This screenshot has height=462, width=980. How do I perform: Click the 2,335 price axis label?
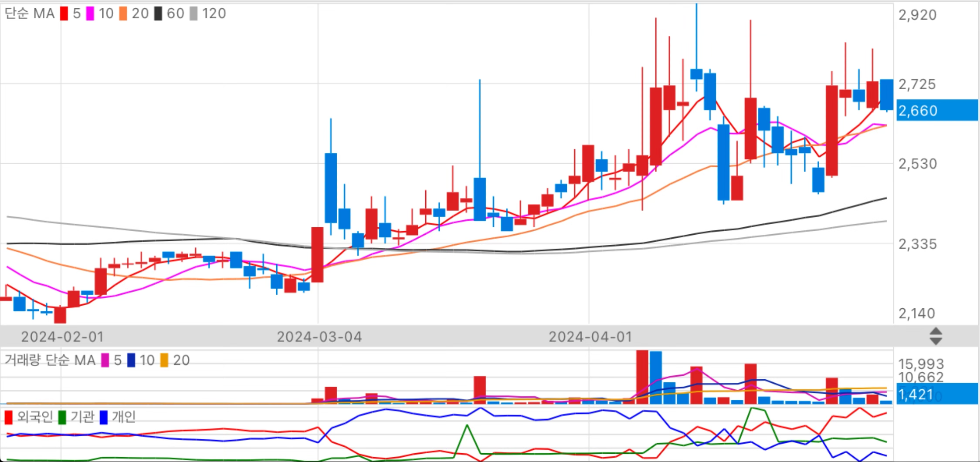tap(918, 244)
